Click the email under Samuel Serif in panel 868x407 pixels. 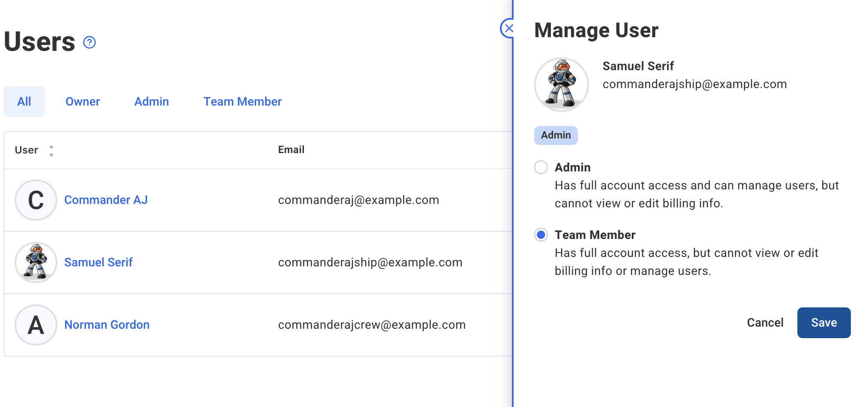click(x=695, y=84)
